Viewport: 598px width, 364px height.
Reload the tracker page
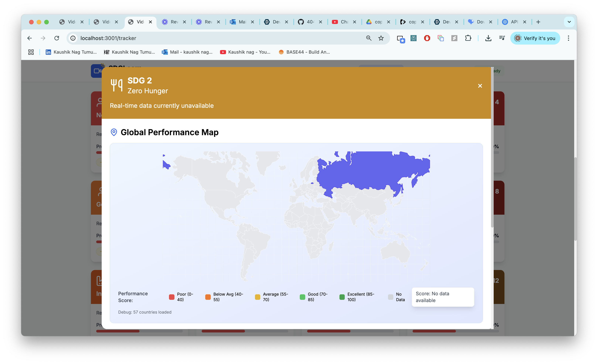point(57,38)
